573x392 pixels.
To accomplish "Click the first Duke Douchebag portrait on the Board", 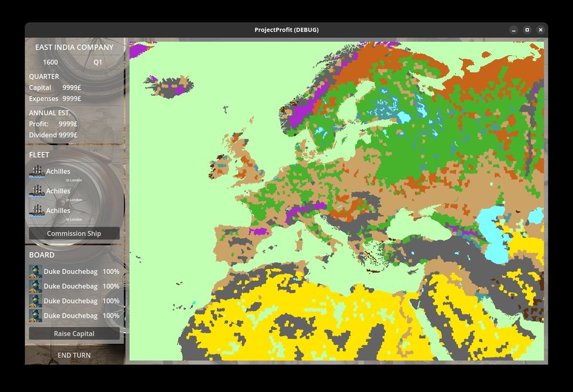I will coord(36,272).
